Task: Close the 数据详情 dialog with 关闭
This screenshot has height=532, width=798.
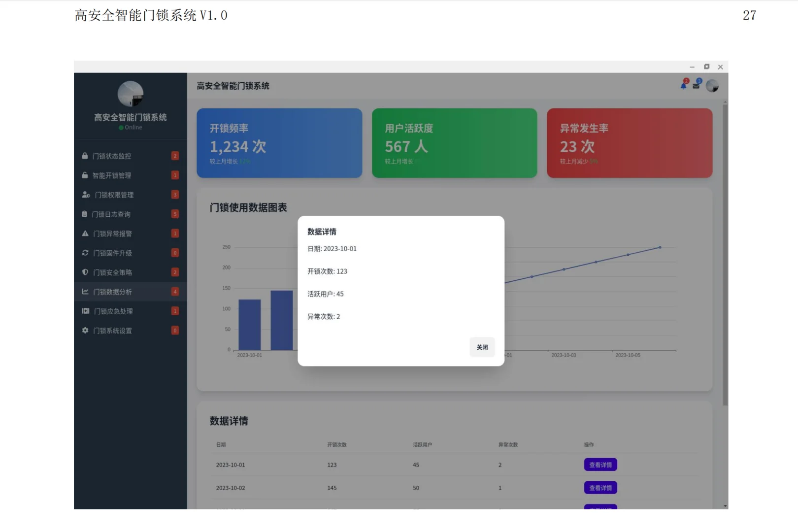Action: pos(482,347)
